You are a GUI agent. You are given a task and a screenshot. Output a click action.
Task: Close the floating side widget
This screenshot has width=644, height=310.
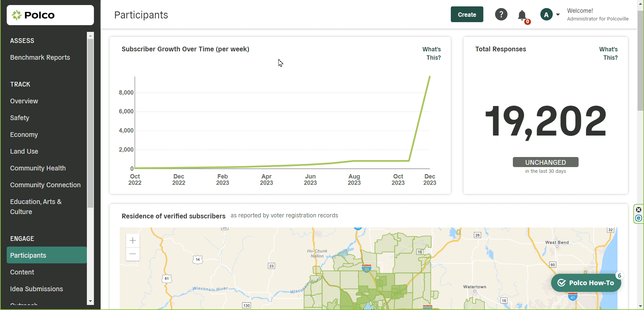(639, 210)
